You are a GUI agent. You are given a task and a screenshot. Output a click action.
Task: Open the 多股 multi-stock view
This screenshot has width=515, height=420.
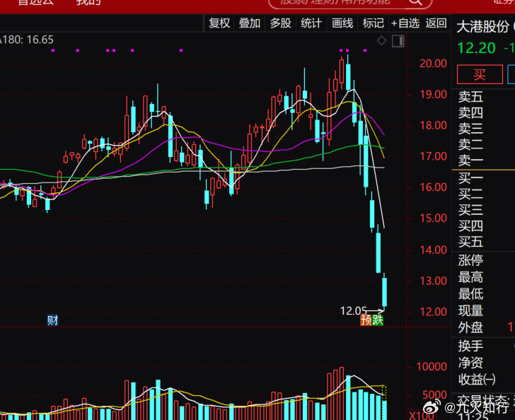280,23
